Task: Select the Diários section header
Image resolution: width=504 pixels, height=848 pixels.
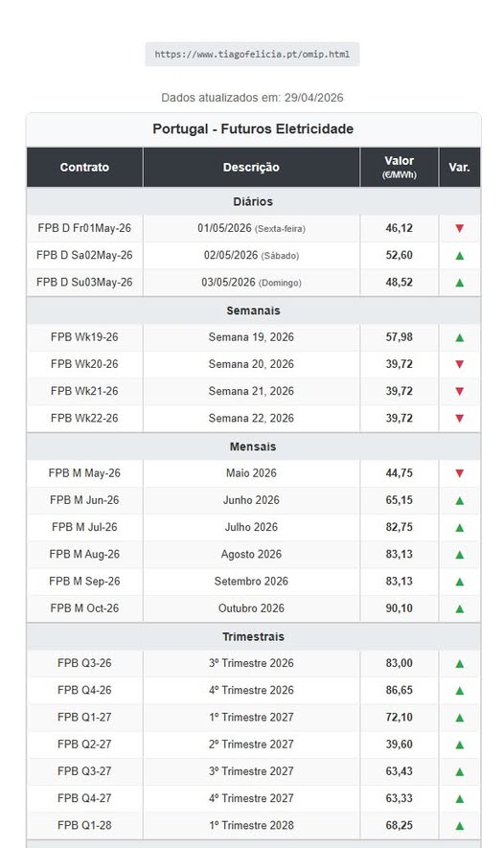Action: pos(253,201)
